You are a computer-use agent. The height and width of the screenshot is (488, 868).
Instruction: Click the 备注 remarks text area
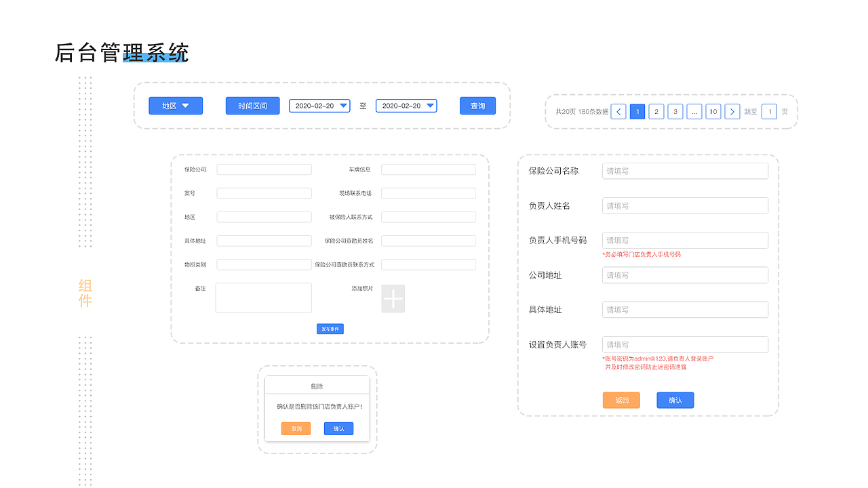[x=263, y=298]
